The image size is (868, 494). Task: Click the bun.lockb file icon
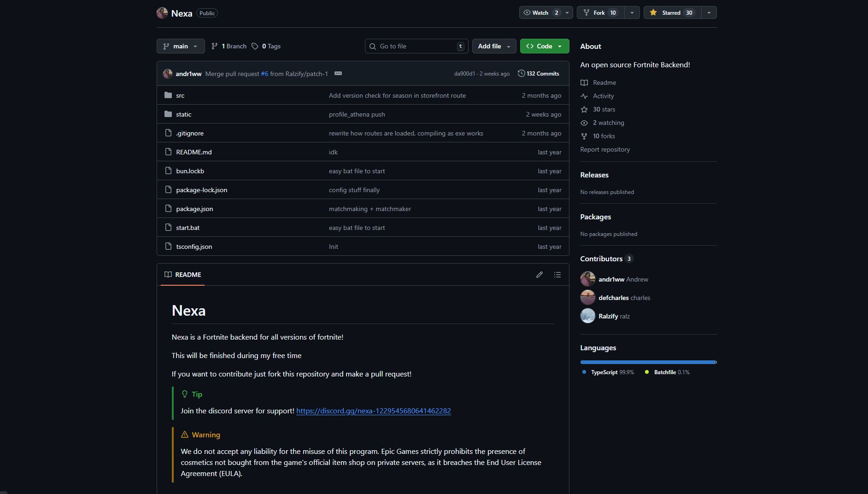(x=168, y=171)
